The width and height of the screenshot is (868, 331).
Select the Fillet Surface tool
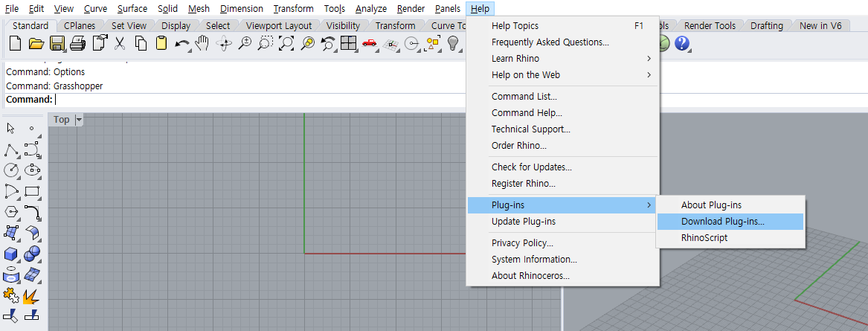[x=32, y=233]
